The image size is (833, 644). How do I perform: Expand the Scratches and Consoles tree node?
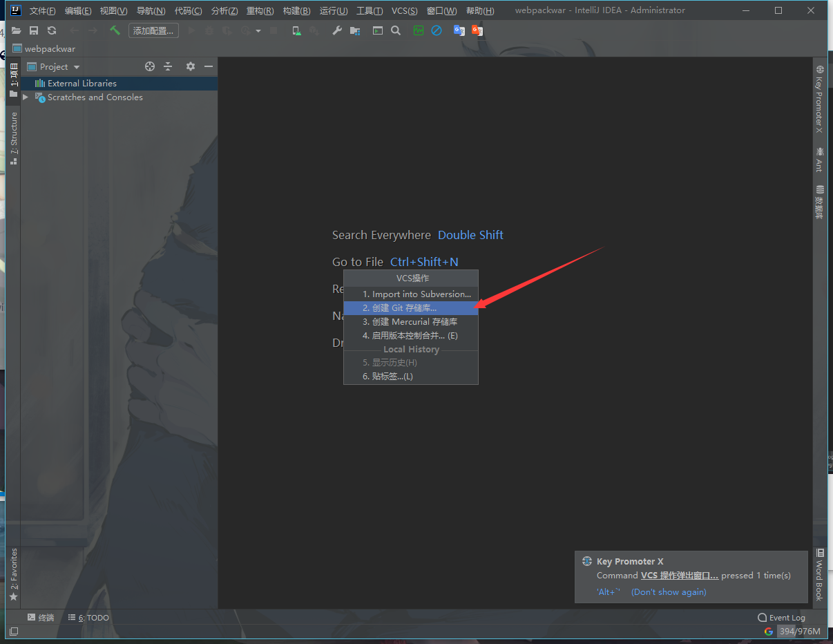[x=26, y=97]
